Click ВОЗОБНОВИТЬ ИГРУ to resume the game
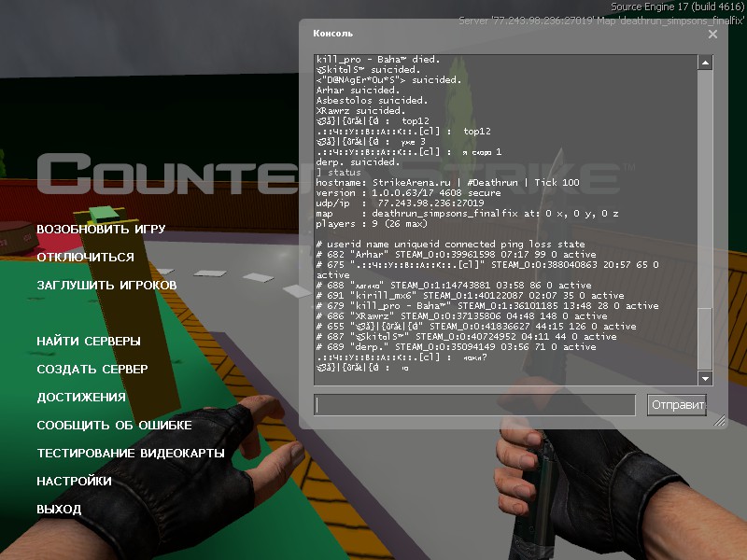 [101, 229]
